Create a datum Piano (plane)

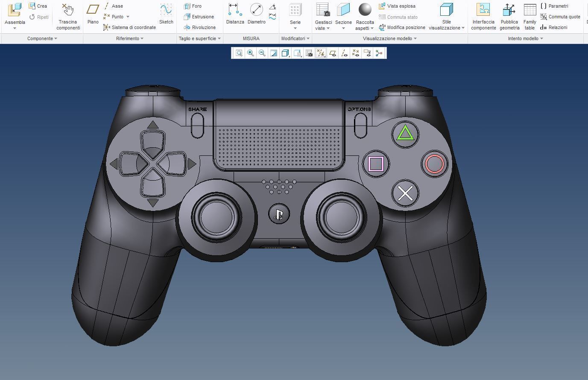tap(93, 14)
